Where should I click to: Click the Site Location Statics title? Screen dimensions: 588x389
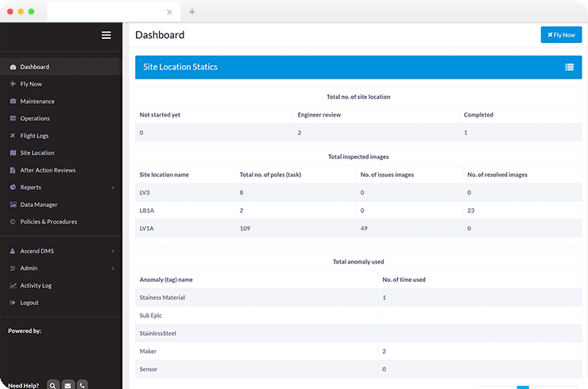(180, 67)
